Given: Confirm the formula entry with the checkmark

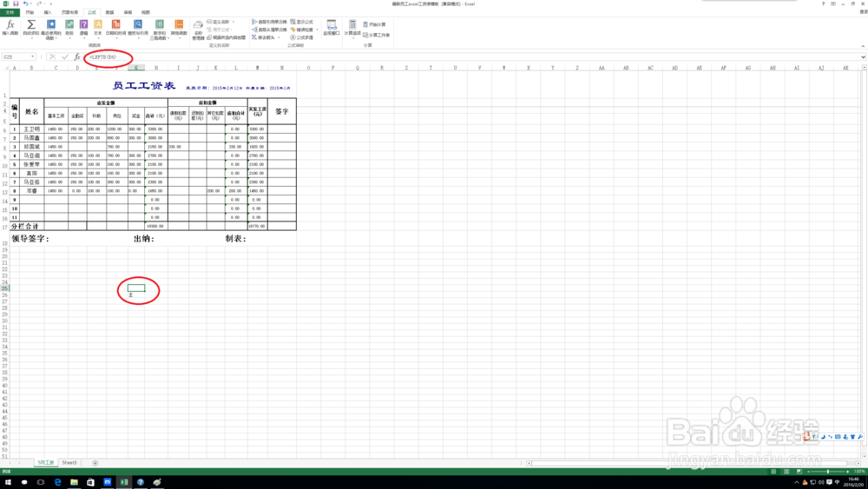Looking at the screenshot, I should click(65, 56).
